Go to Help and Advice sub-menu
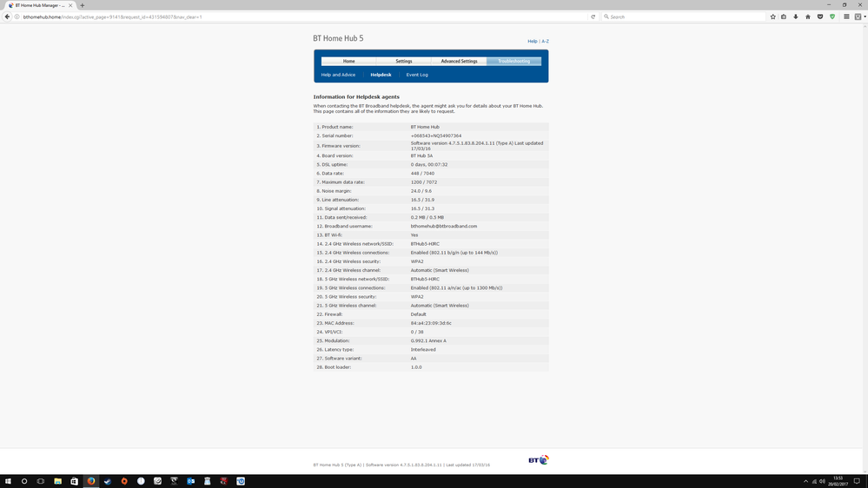The width and height of the screenshot is (868, 488). point(338,75)
